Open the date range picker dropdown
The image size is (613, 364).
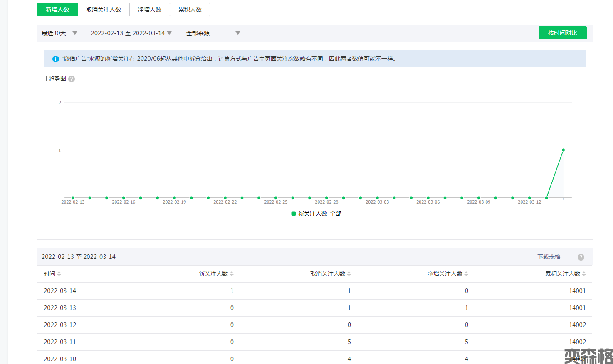pos(131,33)
